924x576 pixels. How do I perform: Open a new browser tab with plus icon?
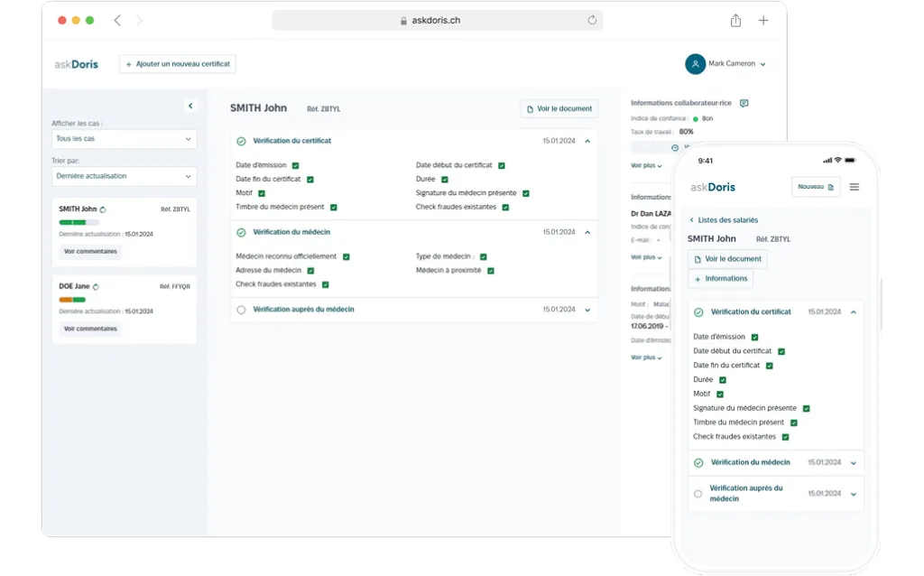[763, 20]
